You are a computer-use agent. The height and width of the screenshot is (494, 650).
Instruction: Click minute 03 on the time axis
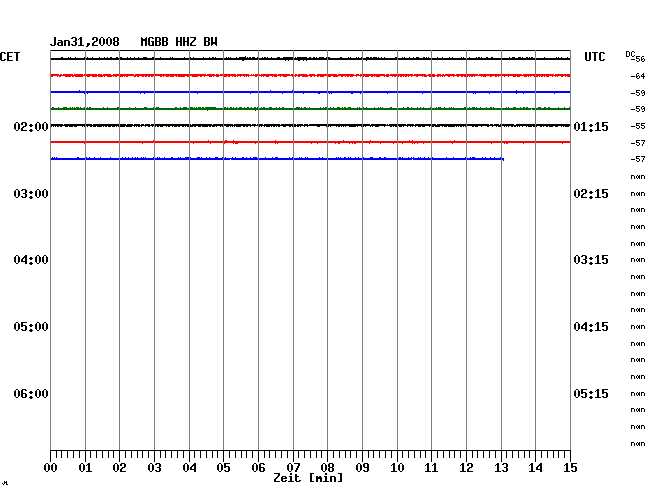point(154,468)
